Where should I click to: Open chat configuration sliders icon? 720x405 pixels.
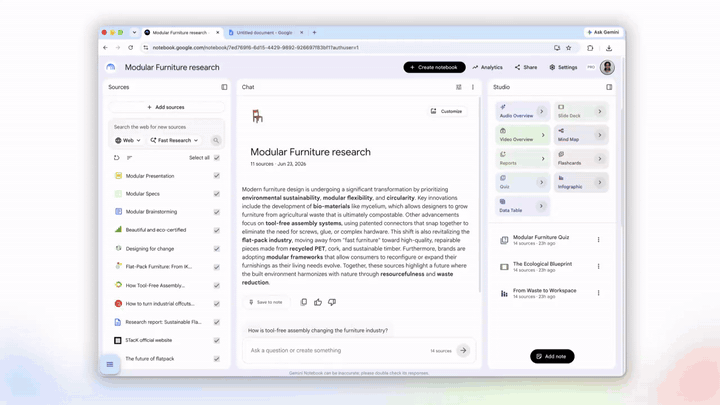point(458,87)
